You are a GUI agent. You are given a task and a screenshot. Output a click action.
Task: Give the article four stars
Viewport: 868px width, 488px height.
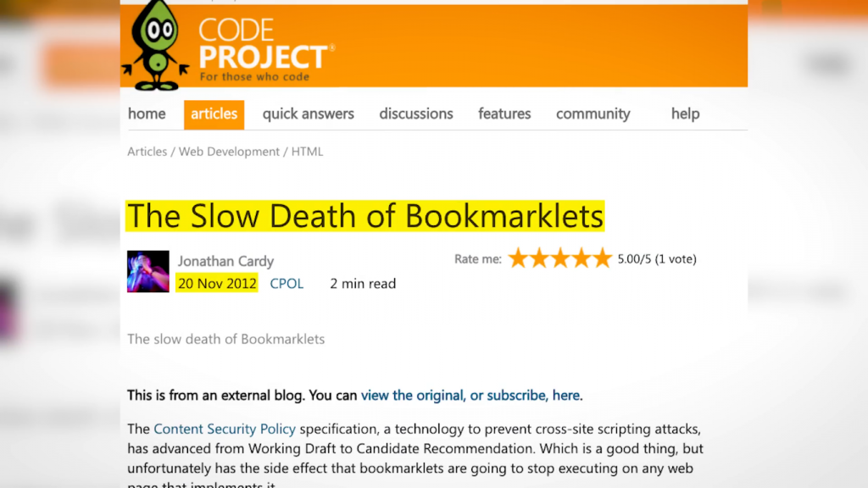581,258
